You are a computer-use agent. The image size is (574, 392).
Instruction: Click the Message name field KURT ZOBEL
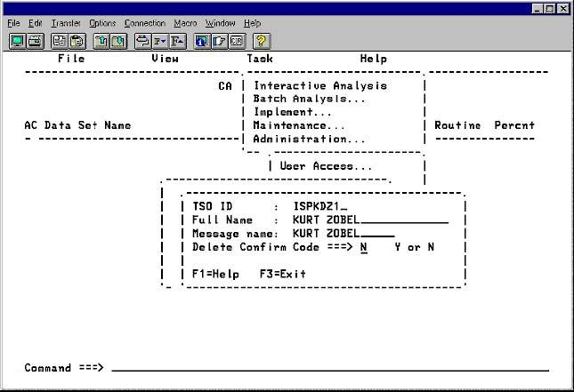click(x=344, y=233)
